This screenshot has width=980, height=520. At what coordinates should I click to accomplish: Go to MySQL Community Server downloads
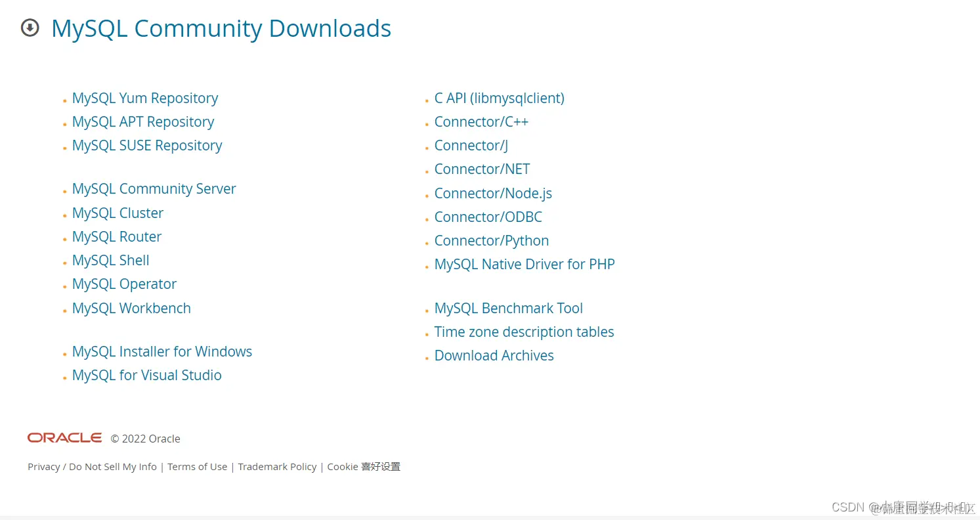pos(154,189)
